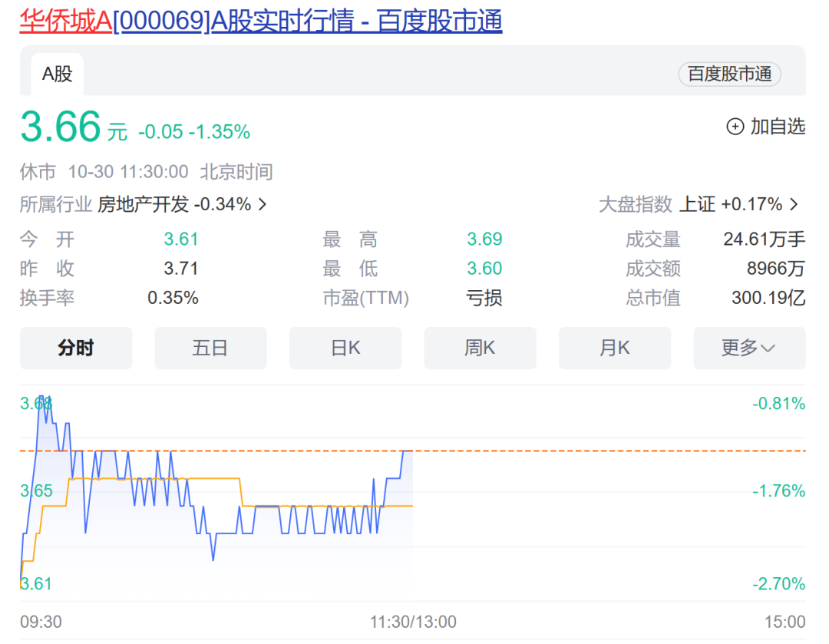This screenshot has height=644, width=829.
Task: Switch to 五日 chart tab
Action: click(x=210, y=348)
